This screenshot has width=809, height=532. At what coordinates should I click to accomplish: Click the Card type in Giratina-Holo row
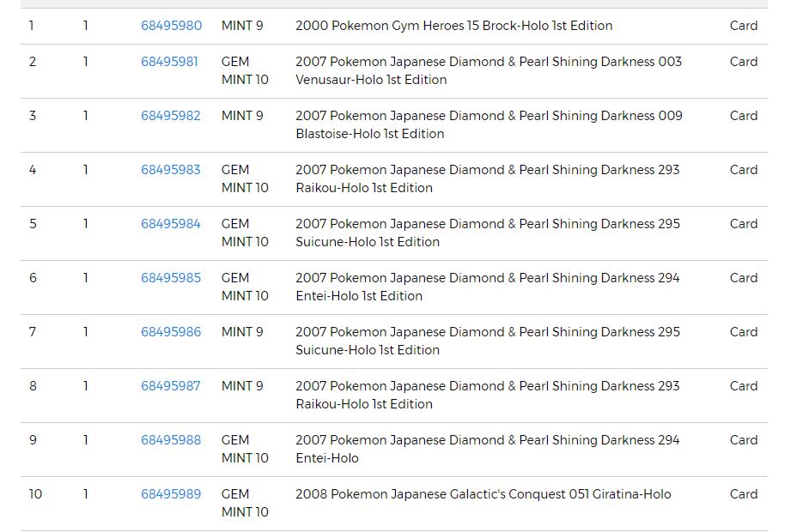pyautogui.click(x=744, y=494)
